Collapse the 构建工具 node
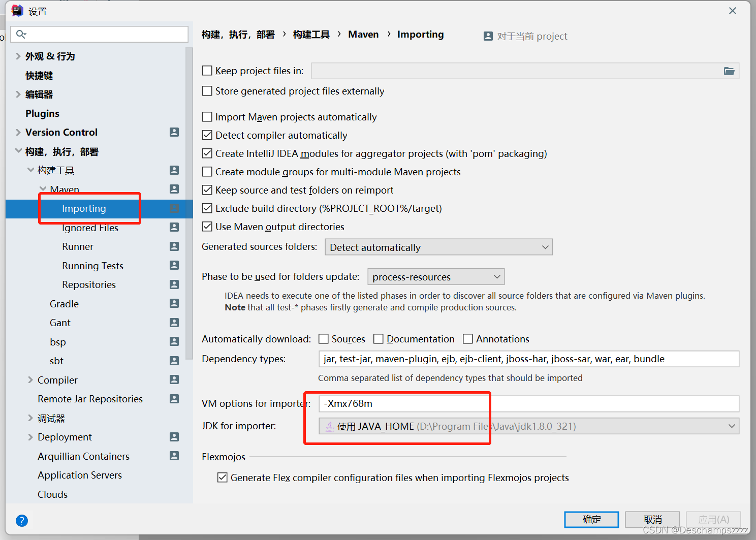 tap(30, 170)
